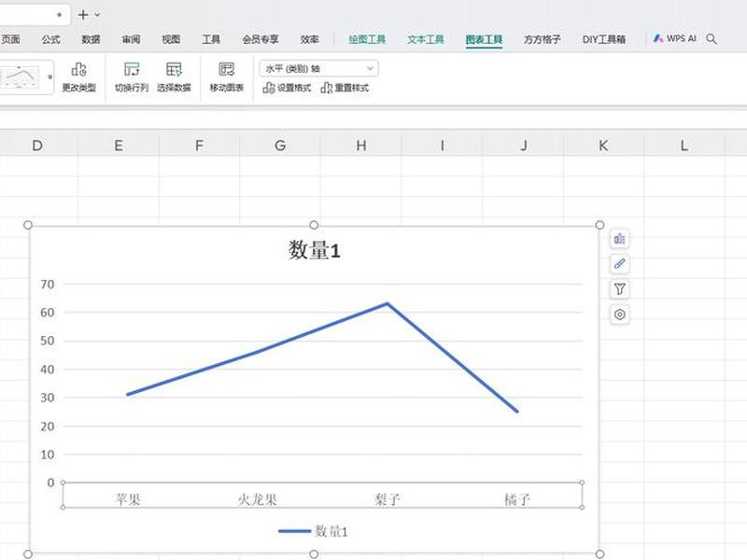Select column header H
747x560 pixels.
(361, 146)
